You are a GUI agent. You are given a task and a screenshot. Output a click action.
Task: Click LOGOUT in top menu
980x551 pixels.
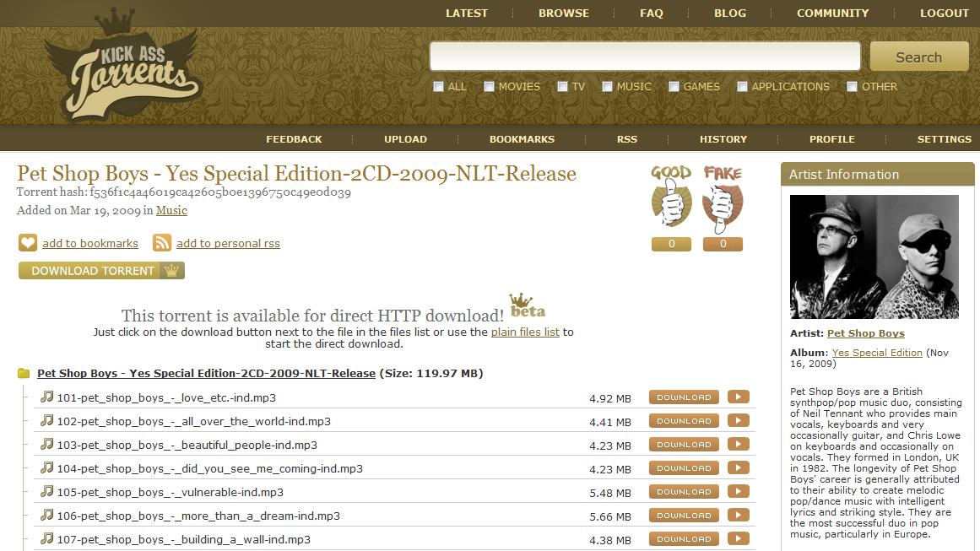pos(945,14)
